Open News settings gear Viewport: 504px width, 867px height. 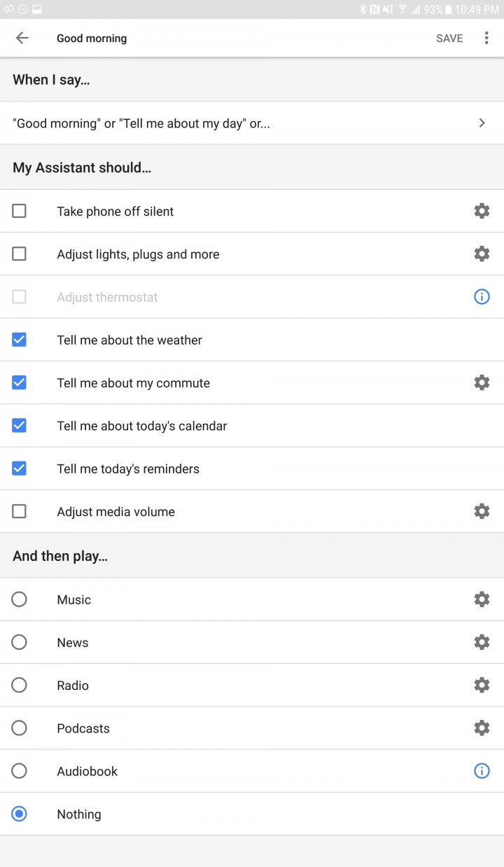click(482, 642)
